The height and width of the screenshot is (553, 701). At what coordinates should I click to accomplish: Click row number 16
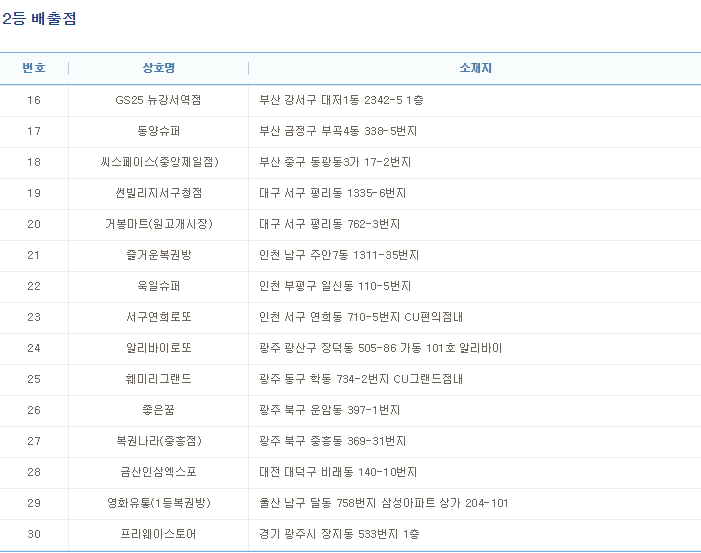click(x=34, y=100)
